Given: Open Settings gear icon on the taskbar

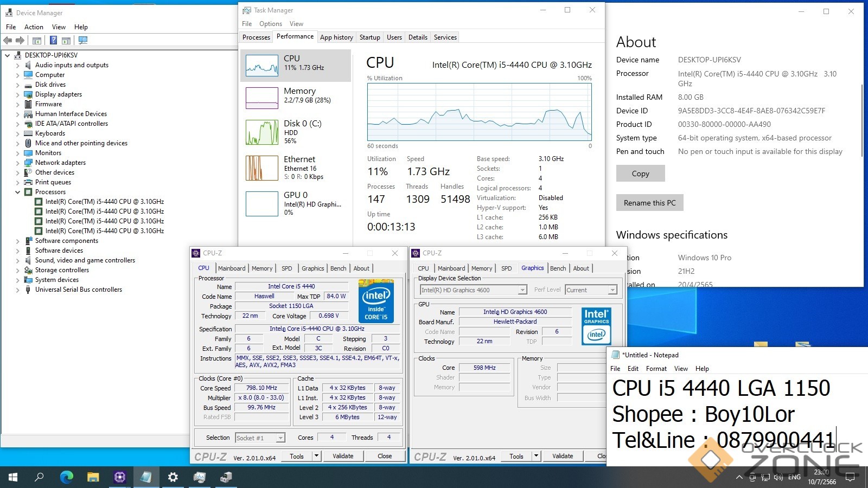Looking at the screenshot, I should 173,477.
